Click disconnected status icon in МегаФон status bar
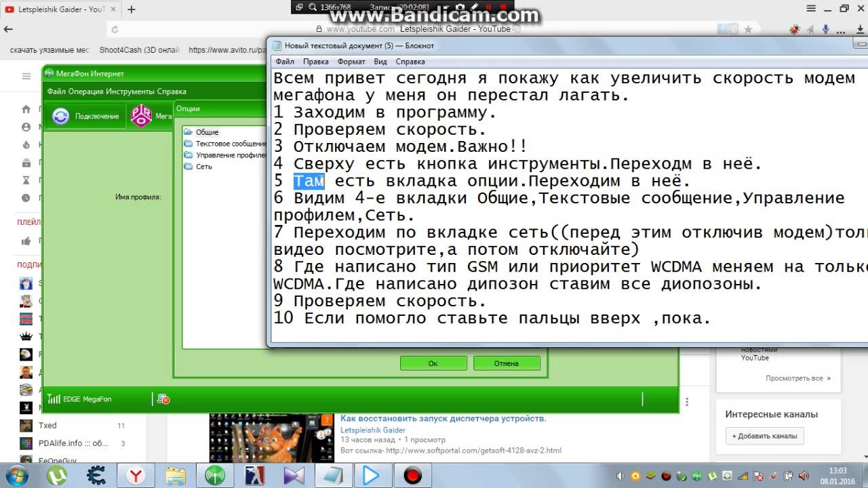Viewport: 868px width, 488px height. [x=163, y=399]
